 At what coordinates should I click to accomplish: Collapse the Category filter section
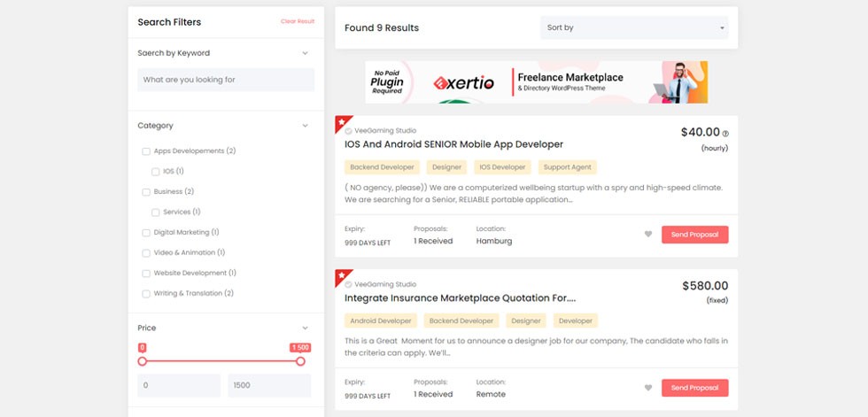point(305,126)
